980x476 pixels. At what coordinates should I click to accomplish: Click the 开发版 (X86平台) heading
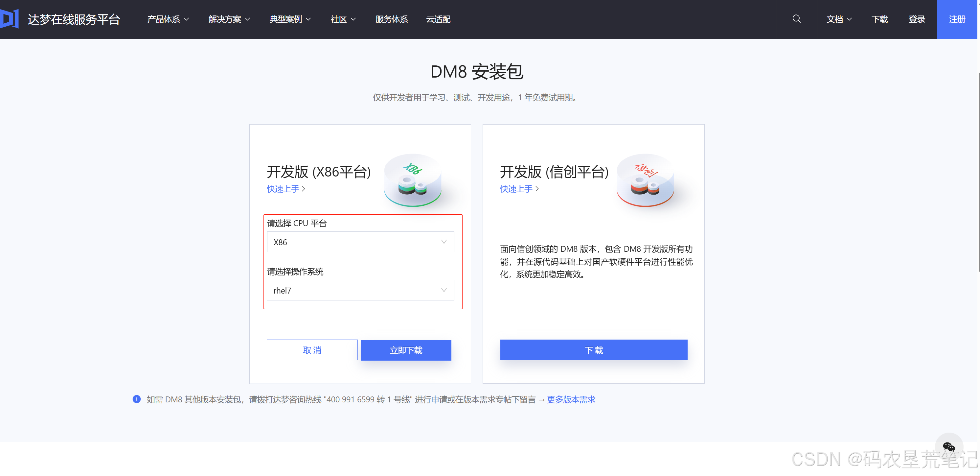319,172
